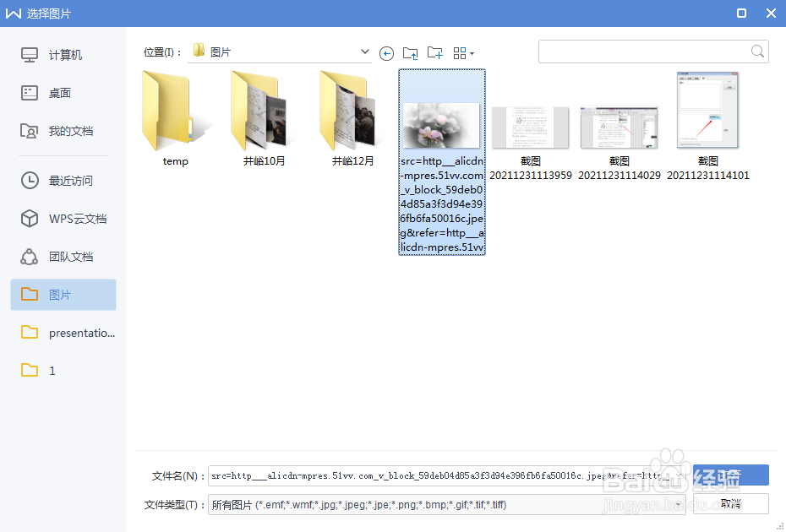This screenshot has width=786, height=532.
Task: Go up one folder level
Action: (x=411, y=52)
